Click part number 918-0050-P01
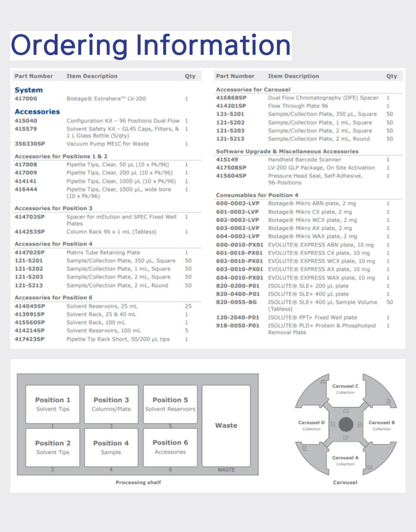 coord(238,326)
